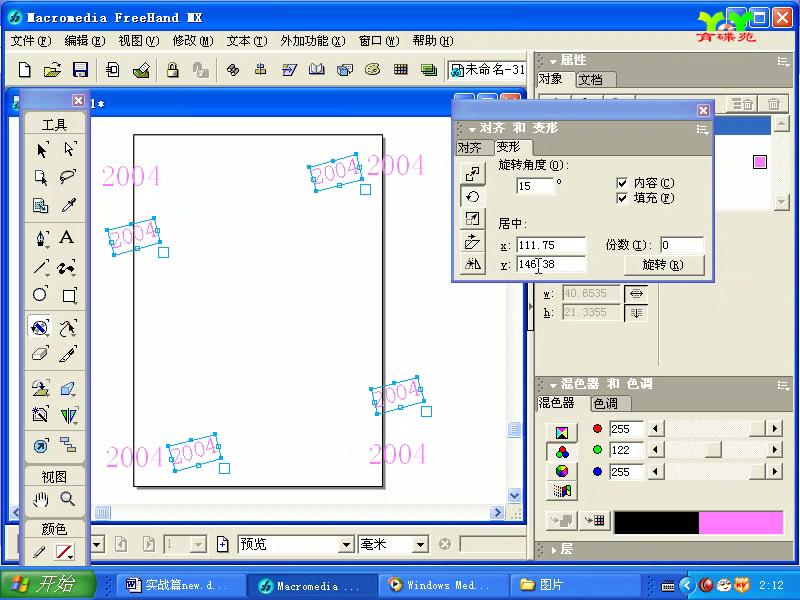Select the Line tool
This screenshot has width=800, height=600.
click(41, 267)
